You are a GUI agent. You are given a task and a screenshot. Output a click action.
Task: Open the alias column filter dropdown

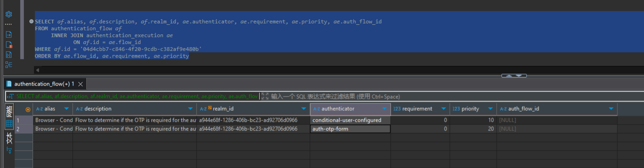[67, 109]
